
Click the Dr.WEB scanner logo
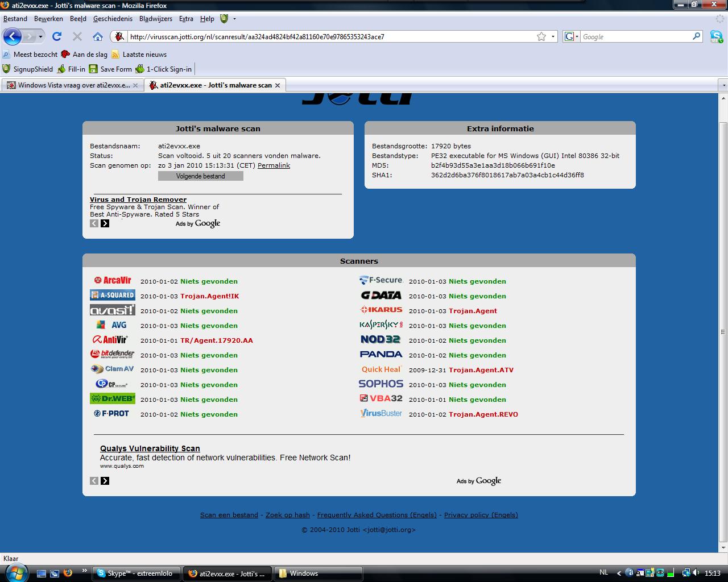coord(113,398)
